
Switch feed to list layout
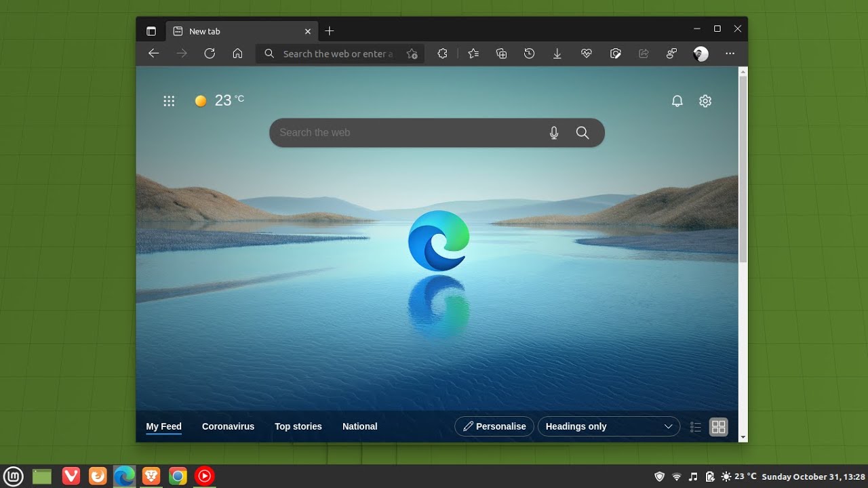(696, 426)
